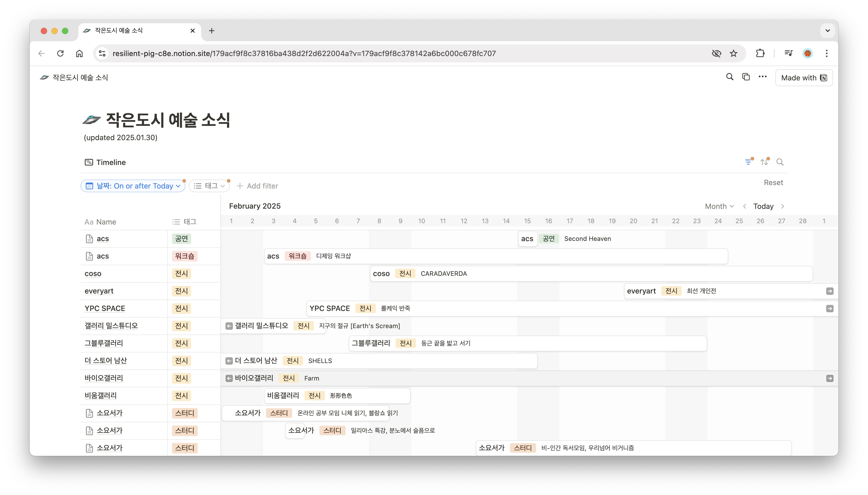Open the browser home page
The image size is (868, 495).
coord(79,53)
